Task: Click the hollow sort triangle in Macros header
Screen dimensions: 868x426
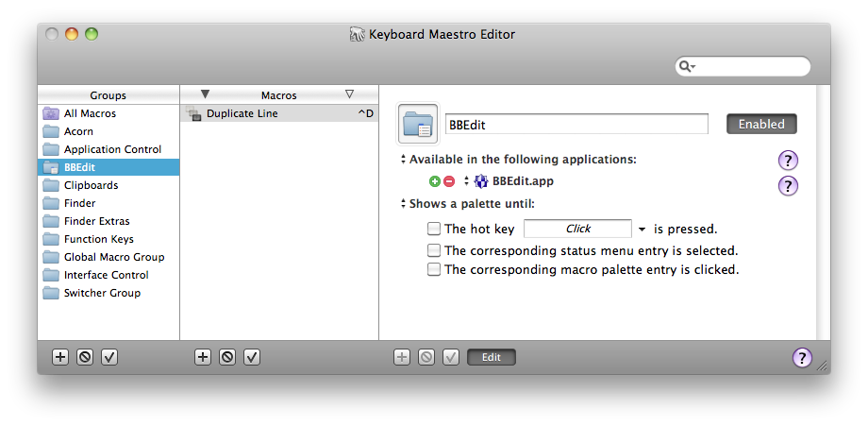Action: 349,94
